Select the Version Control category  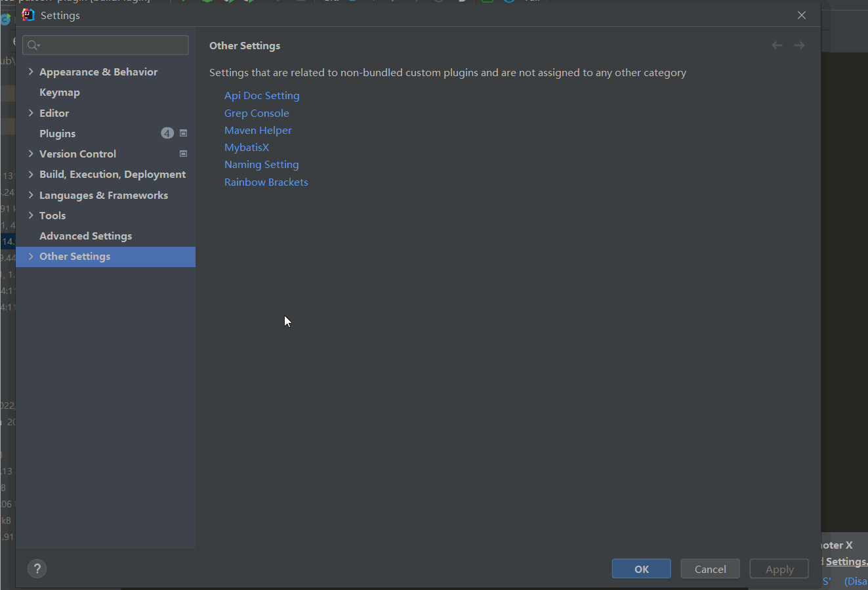pos(77,154)
